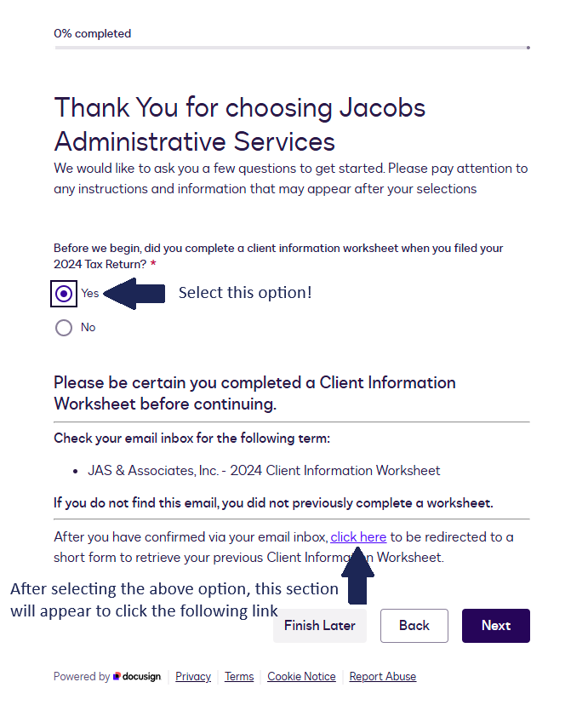Click the 'Check your email inbox' instruction line
588x728 pixels.
tap(191, 439)
